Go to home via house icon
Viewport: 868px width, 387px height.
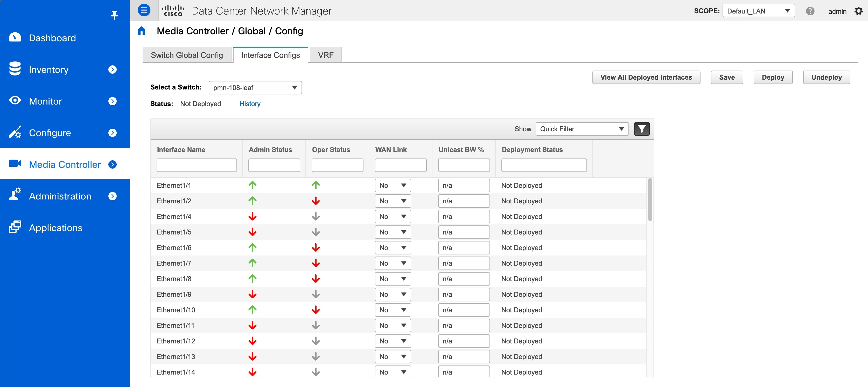coord(142,31)
